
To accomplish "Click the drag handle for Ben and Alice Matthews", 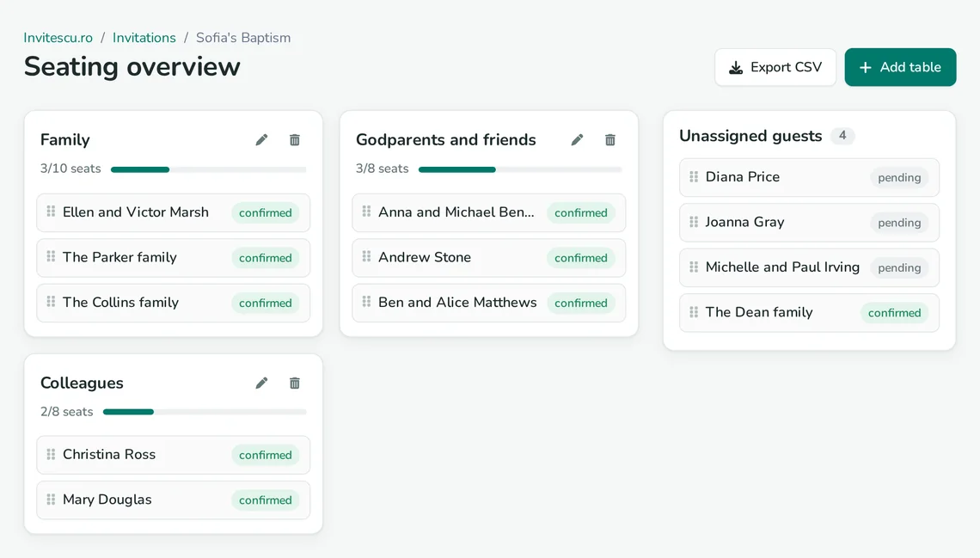I will [x=366, y=302].
